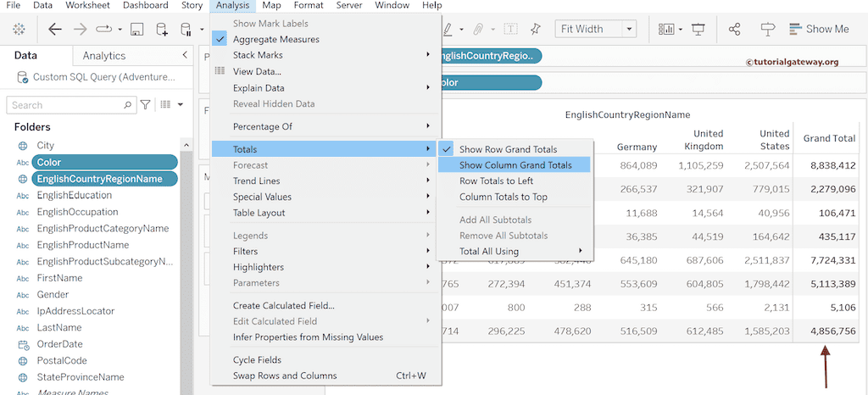Select Totals in the Analysis menu

point(325,149)
